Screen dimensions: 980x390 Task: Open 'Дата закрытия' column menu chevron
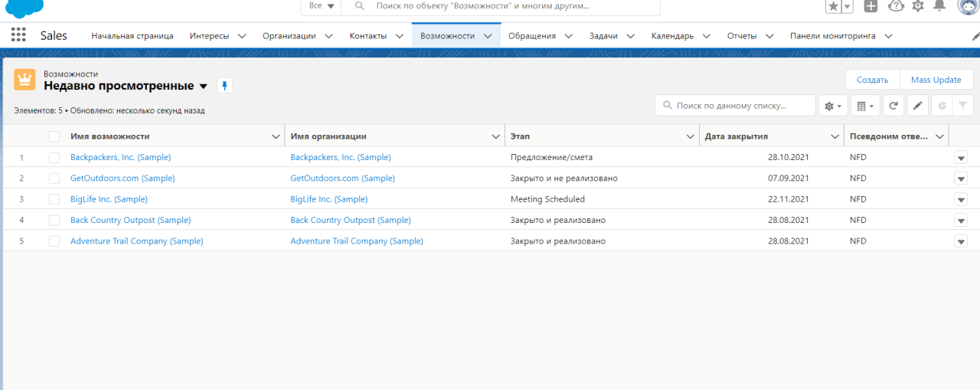(835, 136)
